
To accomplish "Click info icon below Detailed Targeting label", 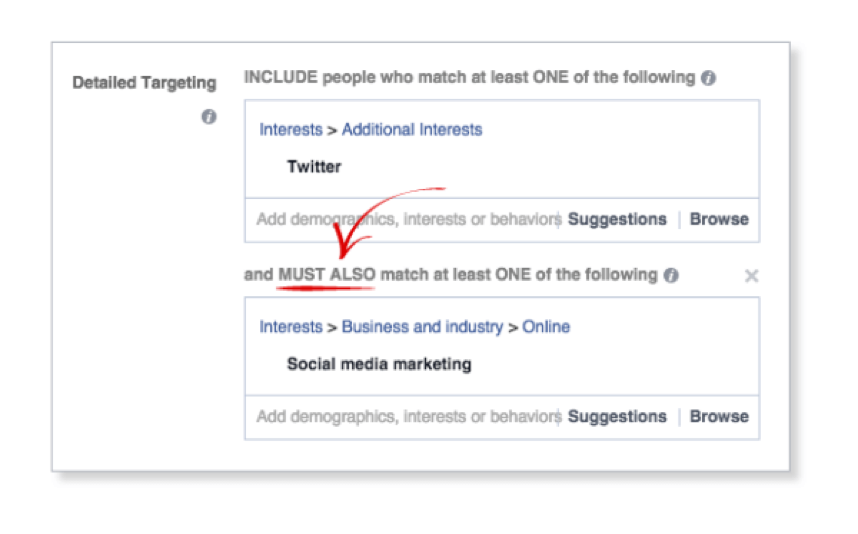I will pos(208,117).
